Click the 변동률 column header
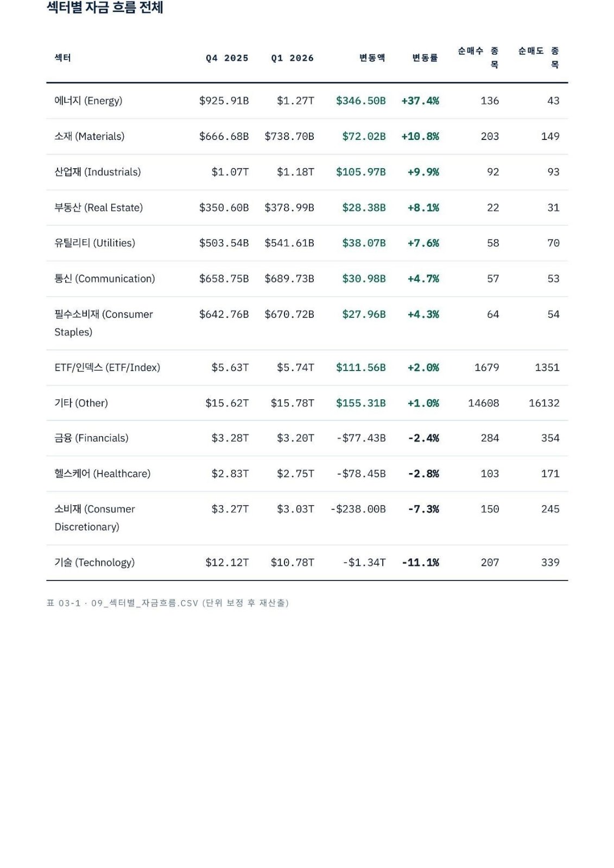 (x=425, y=58)
